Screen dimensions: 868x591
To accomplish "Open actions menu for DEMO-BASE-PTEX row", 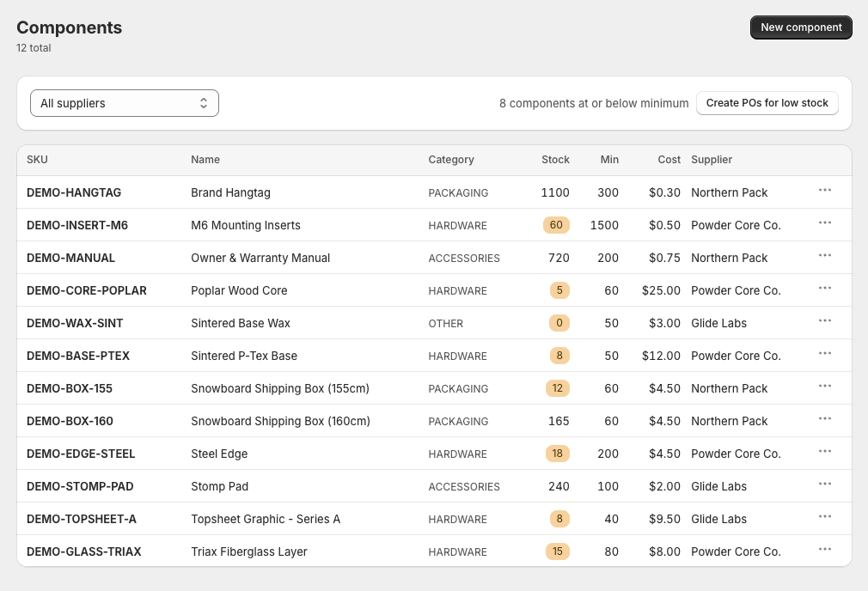I will [825, 354].
